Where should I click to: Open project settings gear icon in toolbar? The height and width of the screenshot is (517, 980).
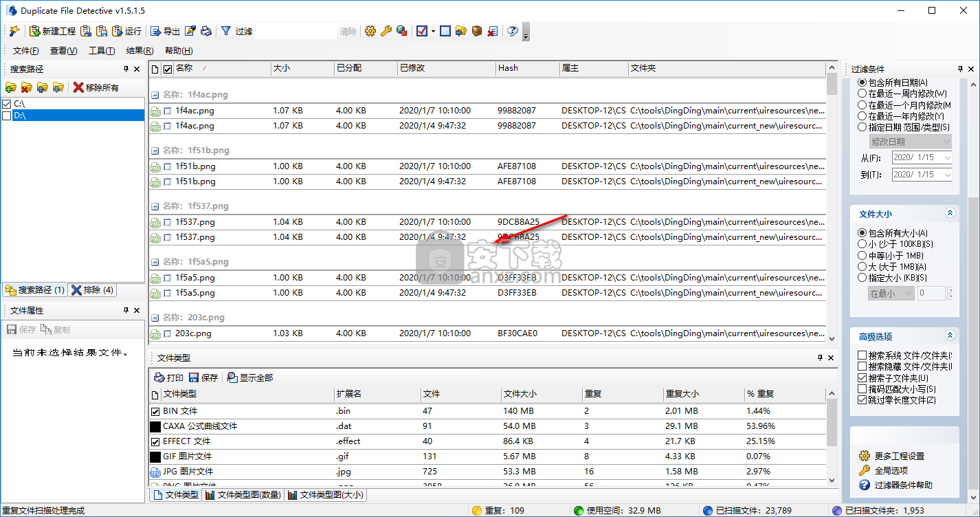[x=370, y=31]
